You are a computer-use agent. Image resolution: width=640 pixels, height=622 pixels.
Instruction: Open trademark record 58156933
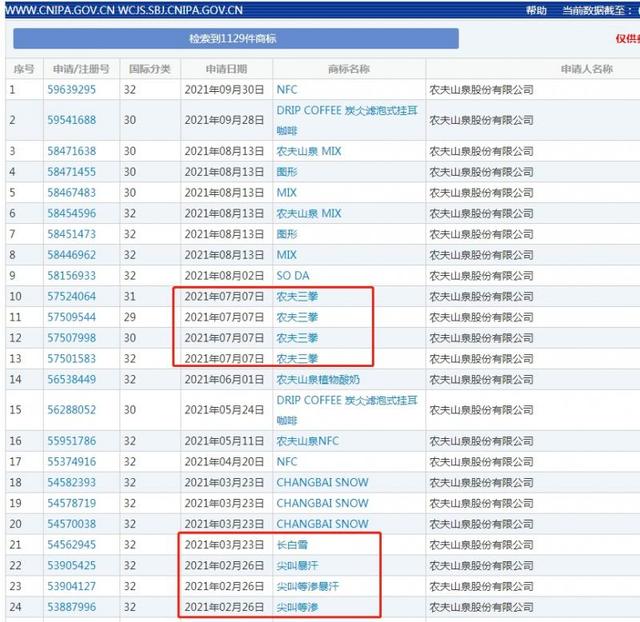coord(72,275)
